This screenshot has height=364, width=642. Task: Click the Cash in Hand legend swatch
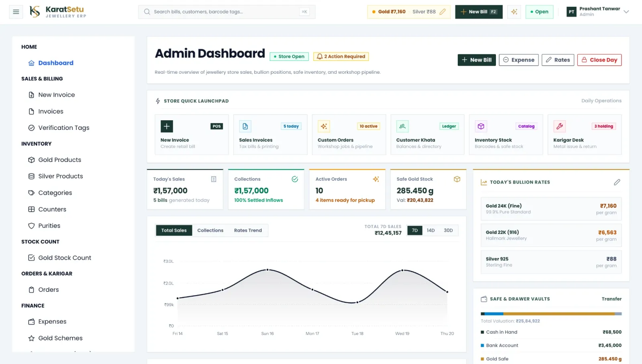tap(482, 332)
